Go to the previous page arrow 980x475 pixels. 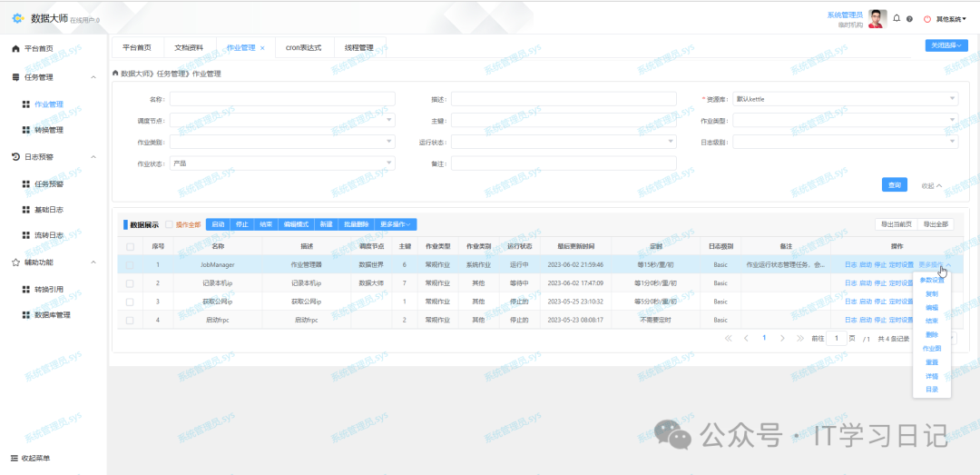coord(746,338)
